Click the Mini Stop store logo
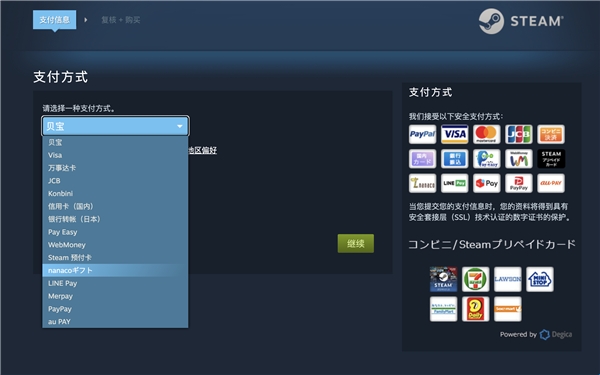 pos(540,279)
